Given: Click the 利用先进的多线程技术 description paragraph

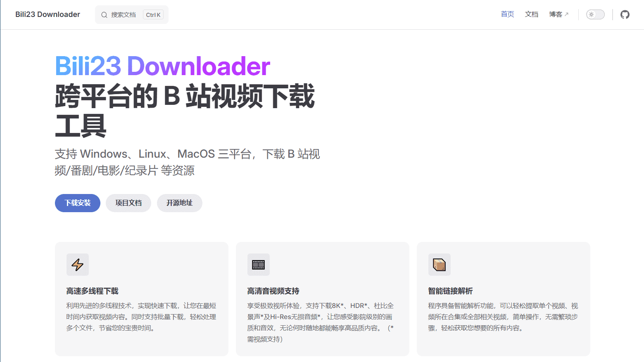Looking at the screenshot, I should 141,317.
